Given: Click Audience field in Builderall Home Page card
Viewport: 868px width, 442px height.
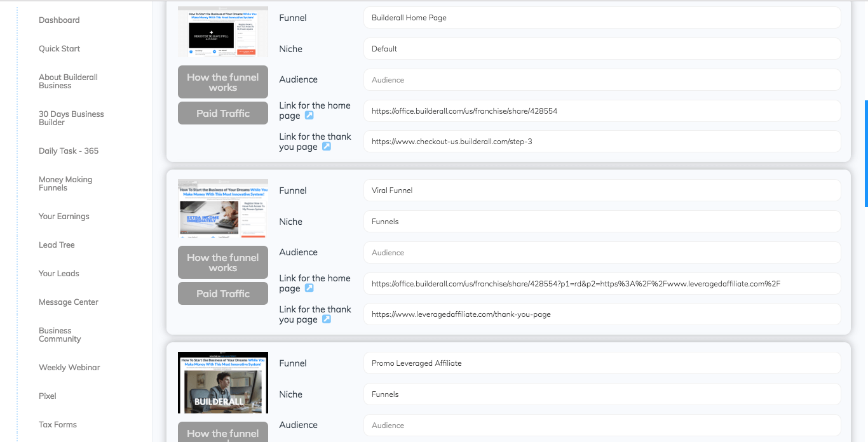Looking at the screenshot, I should 602,80.
